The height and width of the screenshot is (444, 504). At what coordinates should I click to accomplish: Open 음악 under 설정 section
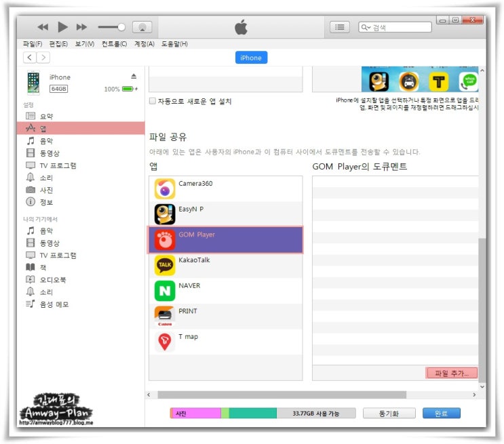pyautogui.click(x=80, y=141)
